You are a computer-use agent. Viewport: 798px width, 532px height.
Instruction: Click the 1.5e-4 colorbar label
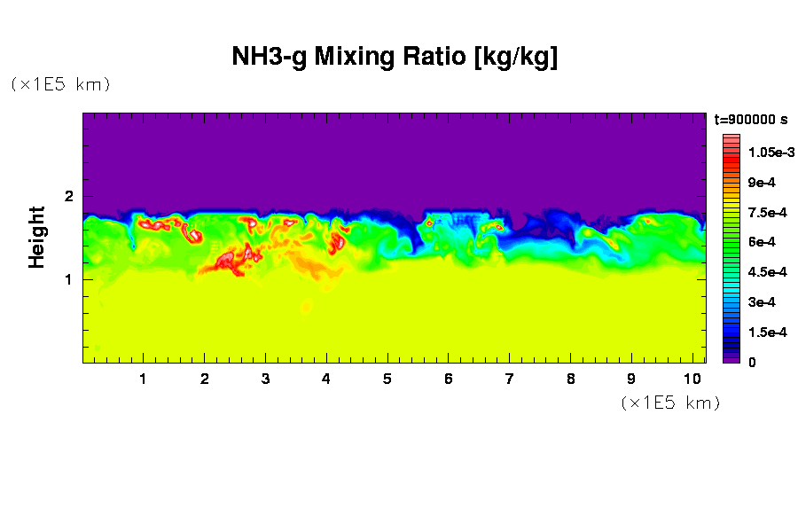[767, 332]
